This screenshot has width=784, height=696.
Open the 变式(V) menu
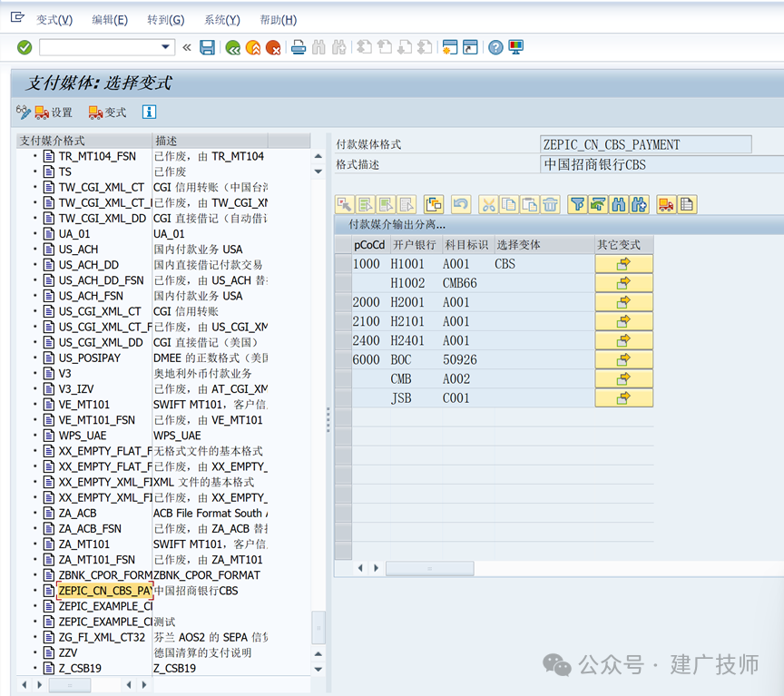[54, 20]
